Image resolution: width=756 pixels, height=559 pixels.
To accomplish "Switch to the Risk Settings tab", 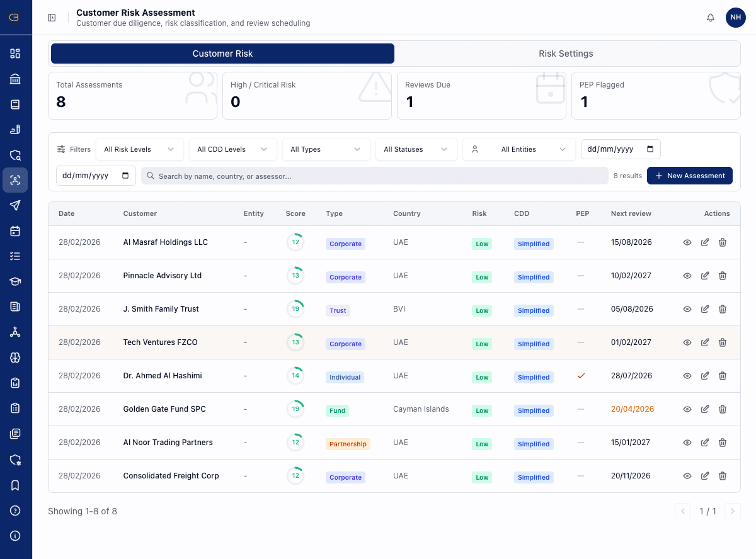I will point(566,54).
